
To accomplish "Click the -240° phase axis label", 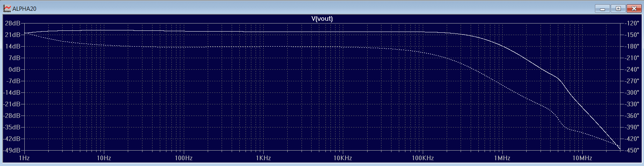I will pos(632,69).
